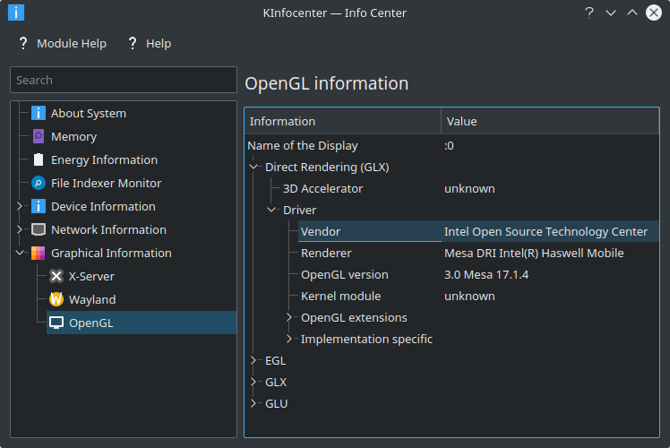Expand the Implementation specific node

(290, 339)
